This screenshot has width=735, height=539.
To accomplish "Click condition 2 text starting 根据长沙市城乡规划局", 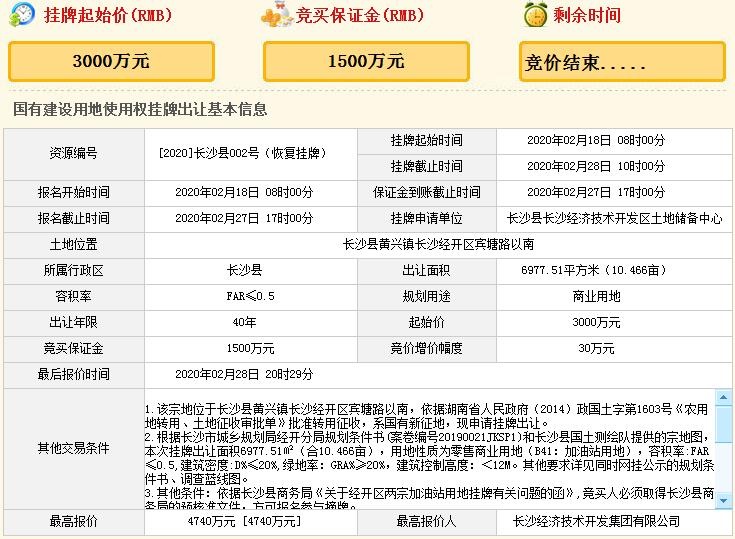I will (429, 458).
